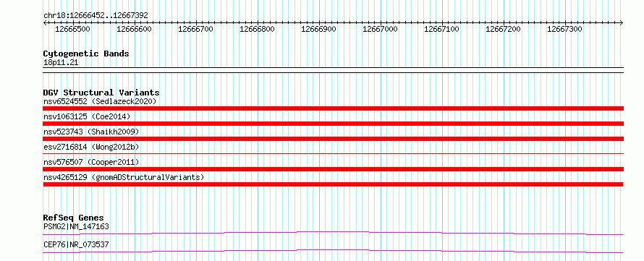This screenshot has width=644, height=261.
Task: Select the magenta CEP76 transcript line
Action: [x=334, y=251]
